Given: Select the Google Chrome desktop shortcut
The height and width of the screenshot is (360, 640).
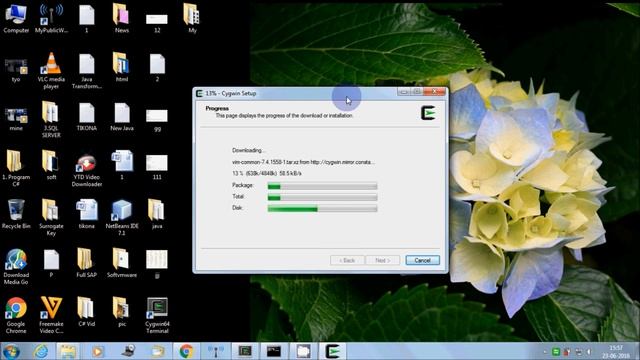Looking at the screenshot, I should click(16, 316).
